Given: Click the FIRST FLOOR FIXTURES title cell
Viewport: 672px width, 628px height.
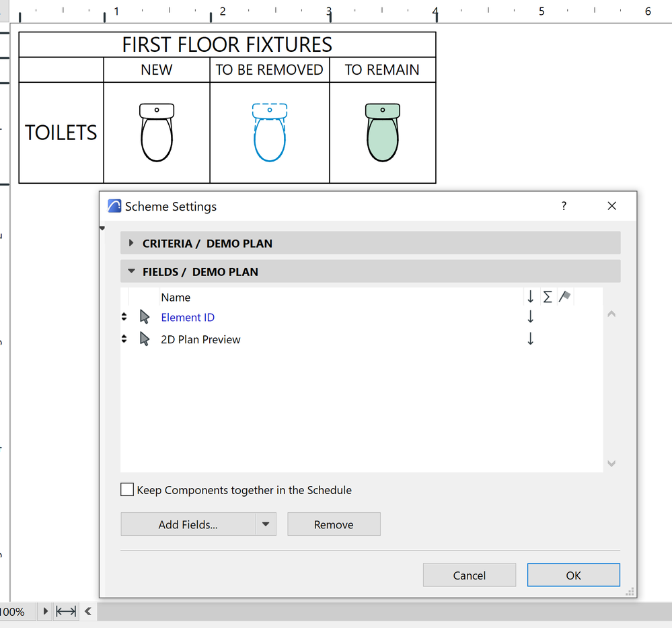Looking at the screenshot, I should pos(227,44).
